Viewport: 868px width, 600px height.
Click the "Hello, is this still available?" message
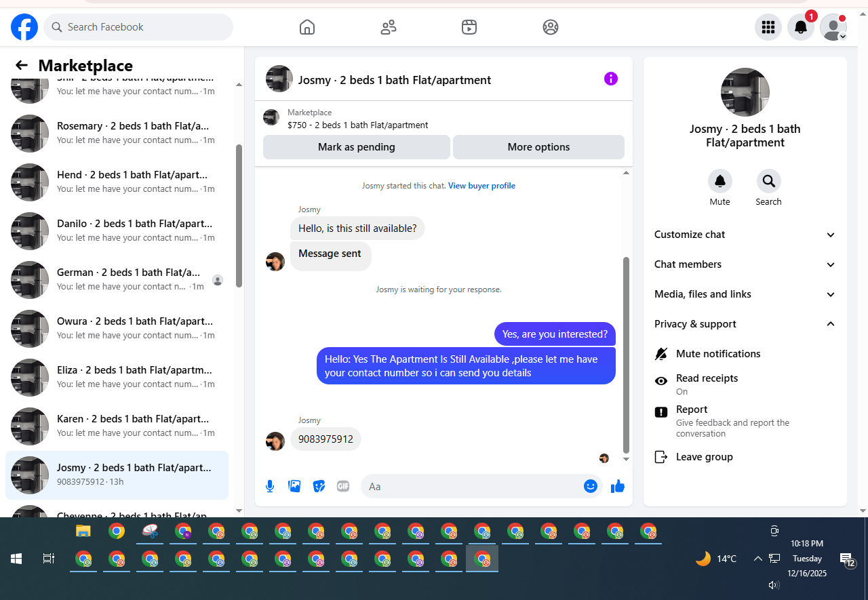tap(357, 228)
